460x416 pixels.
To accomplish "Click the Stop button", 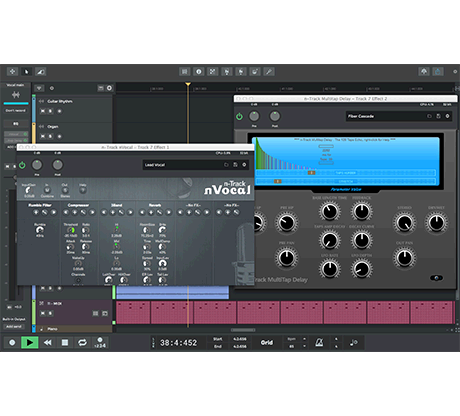I will click(x=65, y=342).
